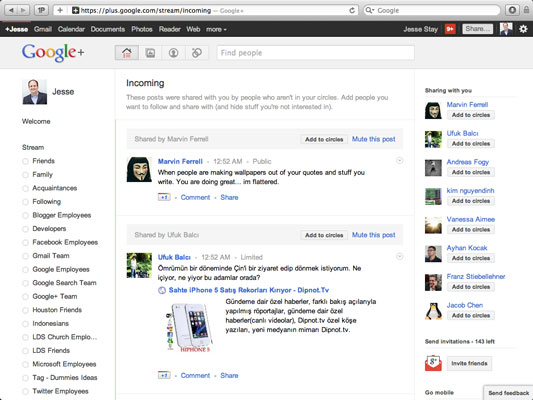This screenshot has width=533, height=400.
Task: Click the red notifications counter badge
Action: point(450,29)
